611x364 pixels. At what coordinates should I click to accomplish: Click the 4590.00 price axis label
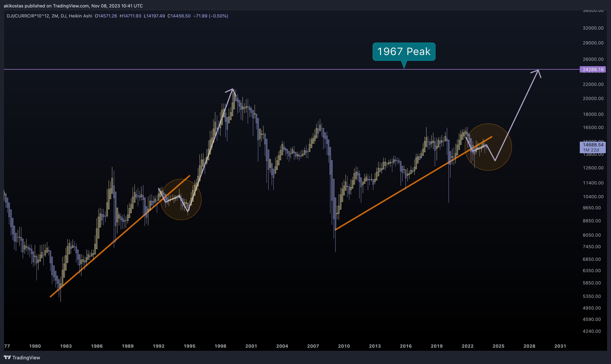click(592, 319)
